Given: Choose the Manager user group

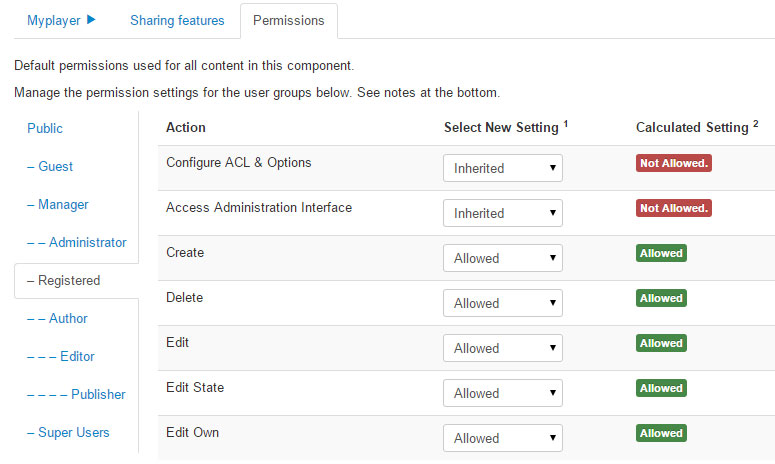Looking at the screenshot, I should 58,205.
